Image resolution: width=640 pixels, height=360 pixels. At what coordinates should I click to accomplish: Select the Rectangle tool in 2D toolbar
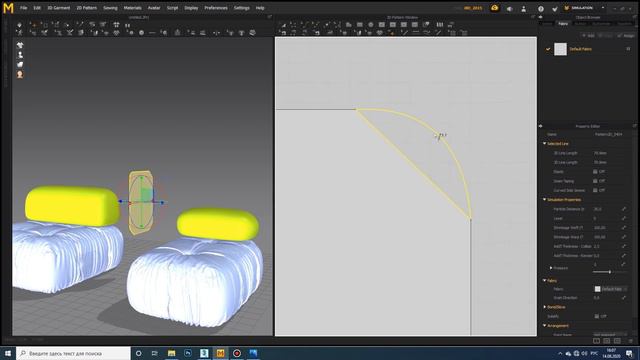pyautogui.click(x=360, y=25)
